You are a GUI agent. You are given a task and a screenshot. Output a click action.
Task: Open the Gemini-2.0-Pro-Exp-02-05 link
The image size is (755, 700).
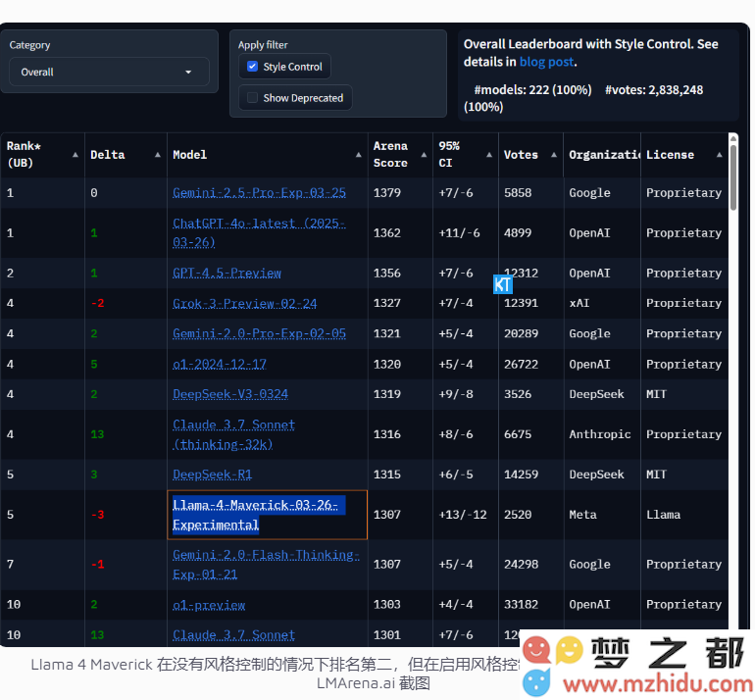click(259, 333)
